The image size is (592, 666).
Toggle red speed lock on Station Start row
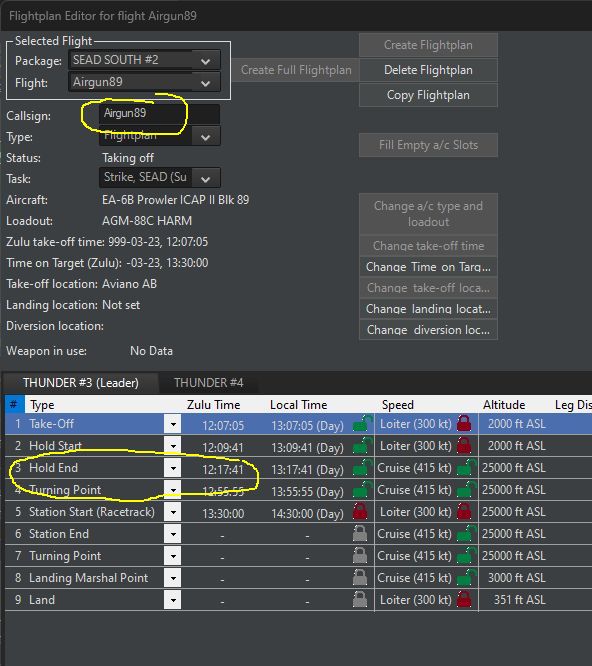pyautogui.click(x=464, y=512)
